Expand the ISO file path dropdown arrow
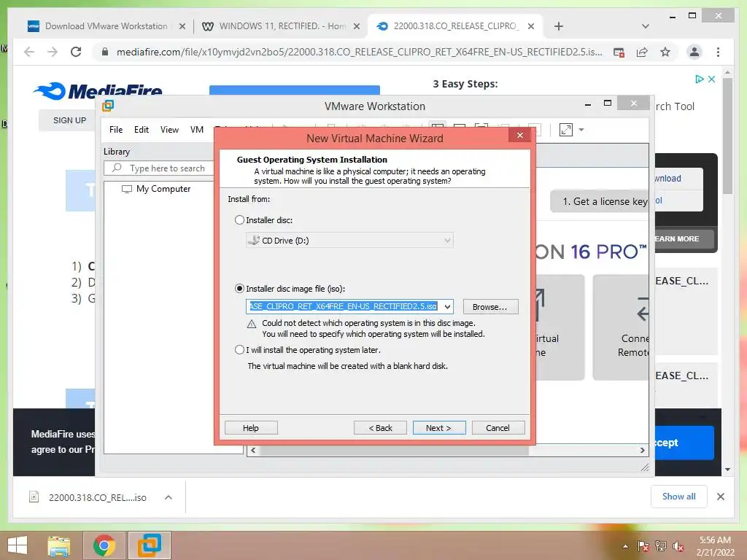747x560 pixels. coord(447,307)
